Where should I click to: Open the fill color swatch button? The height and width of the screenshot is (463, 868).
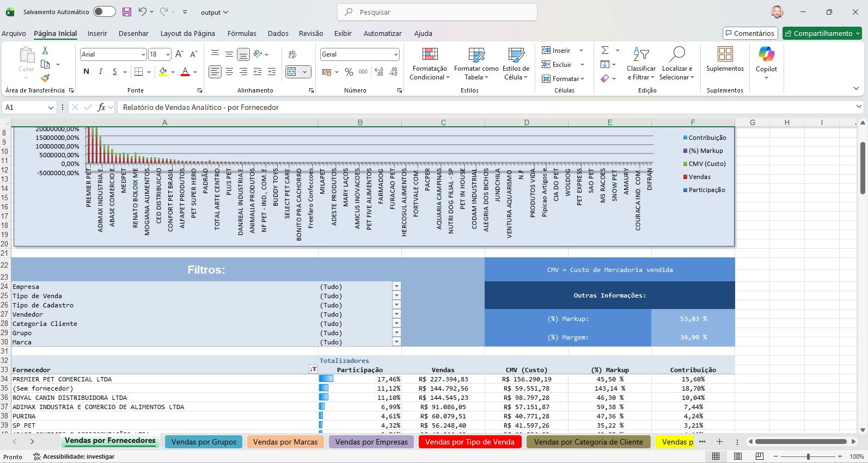(163, 72)
